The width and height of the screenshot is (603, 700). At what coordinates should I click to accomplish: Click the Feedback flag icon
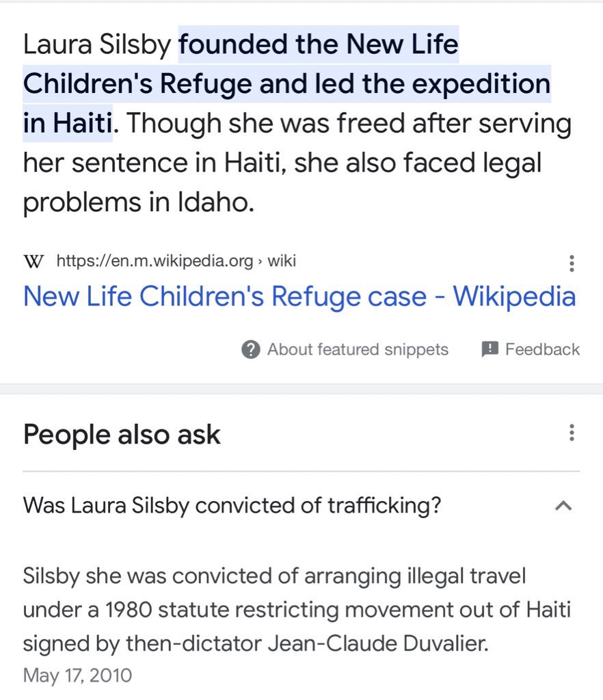[490, 350]
